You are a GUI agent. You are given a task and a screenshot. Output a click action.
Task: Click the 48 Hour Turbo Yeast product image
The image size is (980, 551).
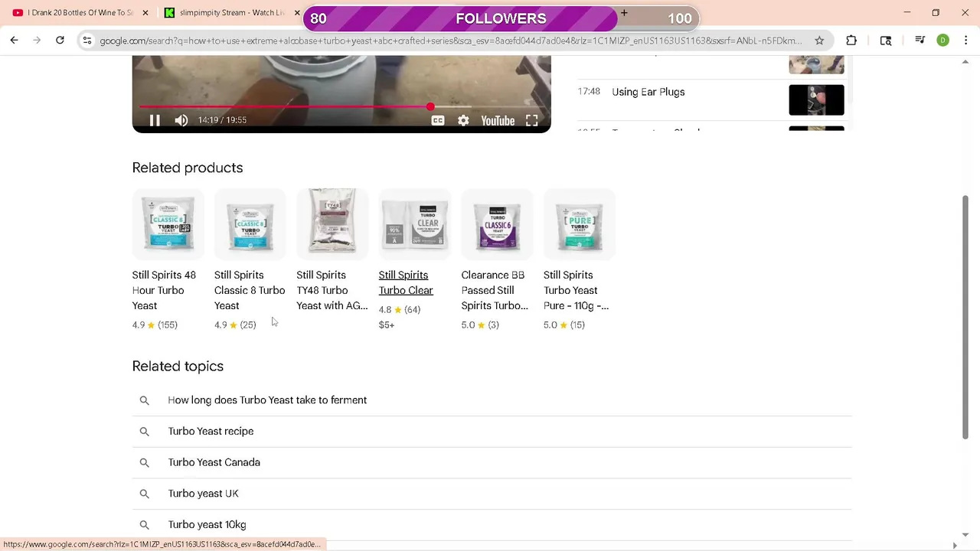168,223
